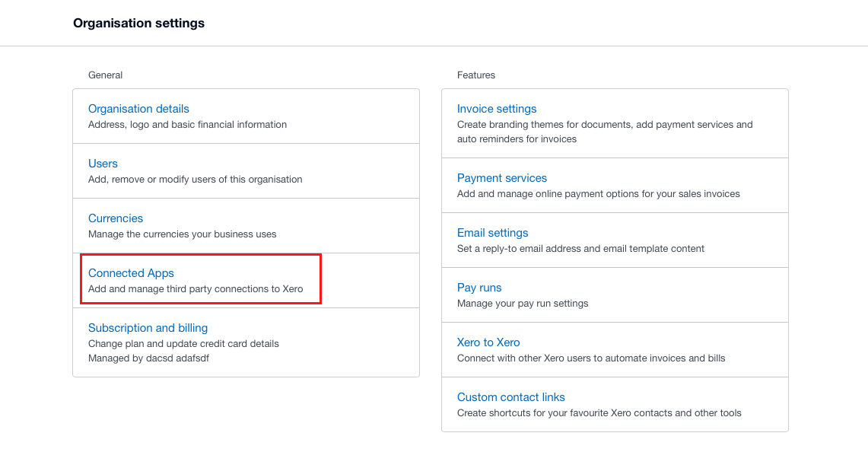Click 'Address, logo and basic financial information' text
This screenshot has width=868, height=452.
187,125
